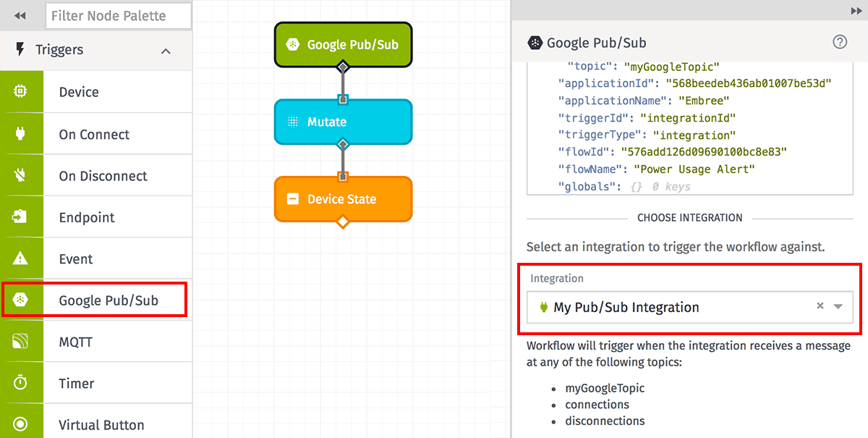Click the On Connect plug icon
This screenshot has height=438, width=868.
20,134
